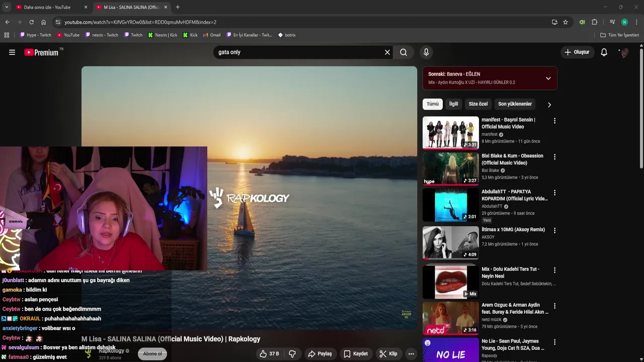
Task: Open Chrome profile N avatar
Action: [x=624, y=22]
